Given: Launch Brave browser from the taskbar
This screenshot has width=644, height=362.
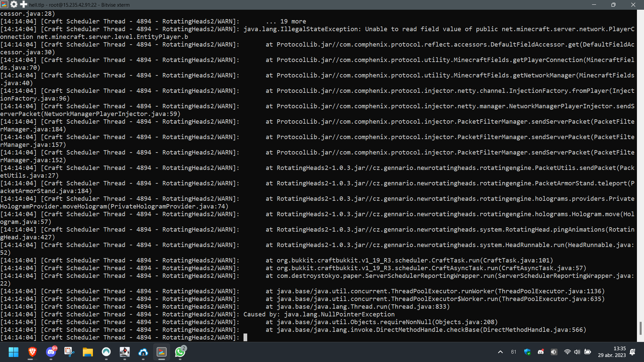Looking at the screenshot, I should coord(32,352).
